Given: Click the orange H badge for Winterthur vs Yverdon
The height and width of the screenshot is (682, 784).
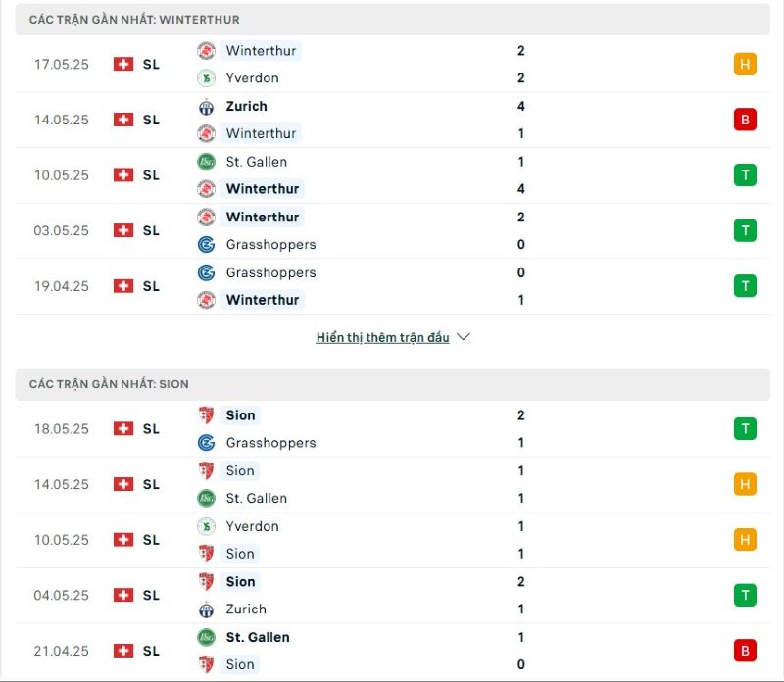Looking at the screenshot, I should 745,64.
